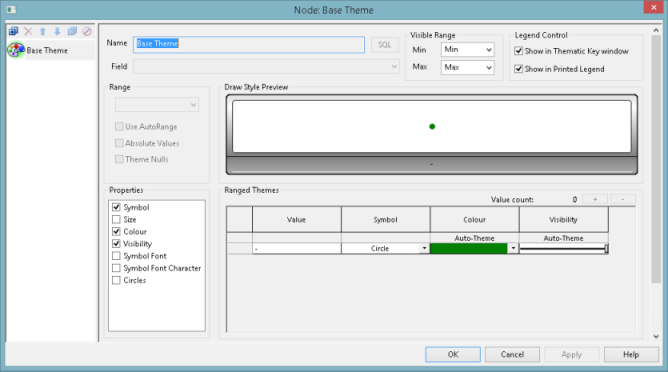Click the Colour column header

click(475, 219)
